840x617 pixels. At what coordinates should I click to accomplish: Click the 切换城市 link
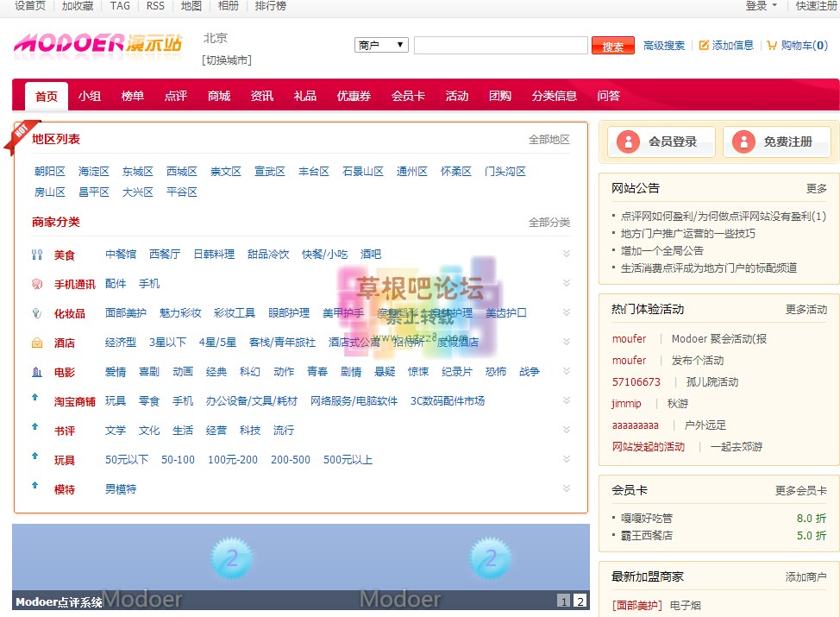(x=227, y=60)
